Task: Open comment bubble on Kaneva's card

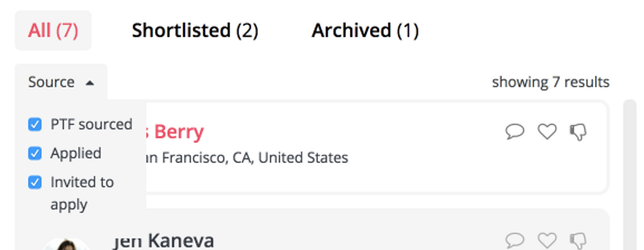Action: pos(515,240)
